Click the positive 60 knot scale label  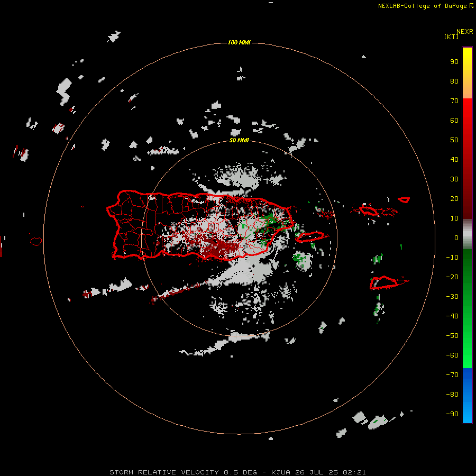[x=454, y=120]
